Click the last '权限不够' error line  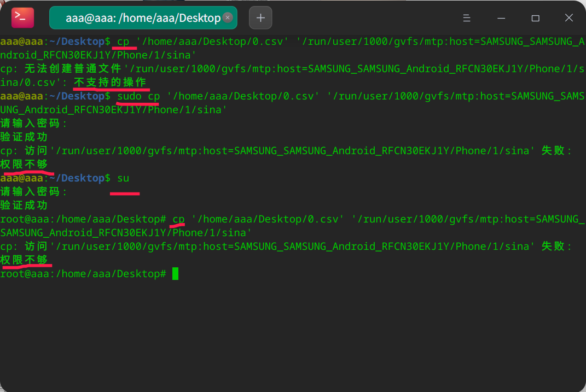[24, 260]
